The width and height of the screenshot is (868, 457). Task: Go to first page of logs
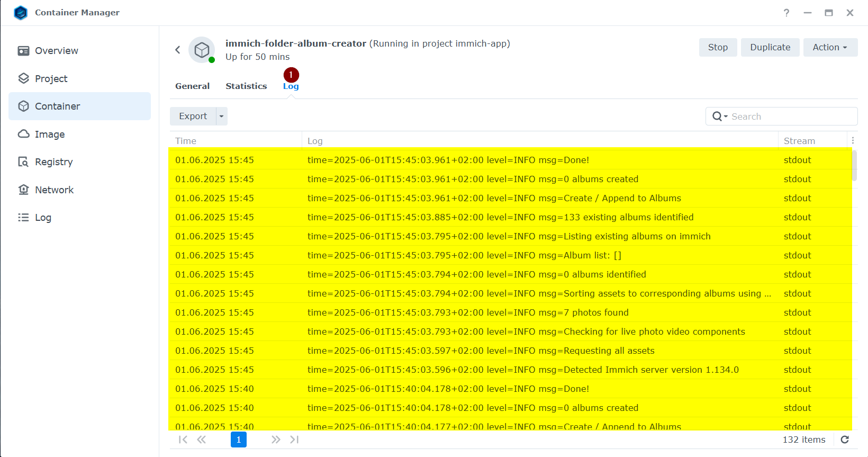183,440
